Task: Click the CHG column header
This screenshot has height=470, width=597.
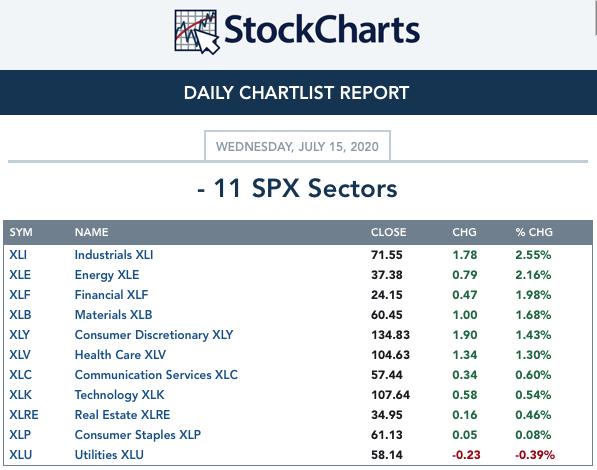Action: click(464, 232)
